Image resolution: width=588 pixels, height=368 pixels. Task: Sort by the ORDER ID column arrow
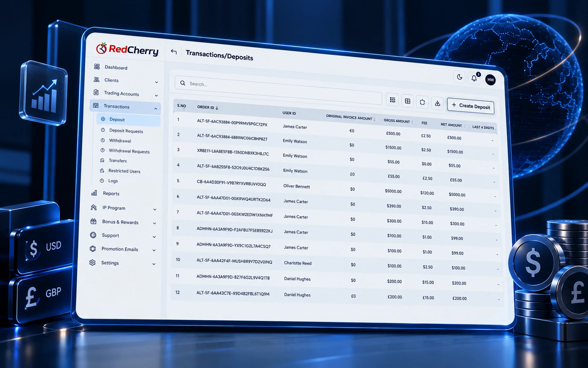pos(217,108)
